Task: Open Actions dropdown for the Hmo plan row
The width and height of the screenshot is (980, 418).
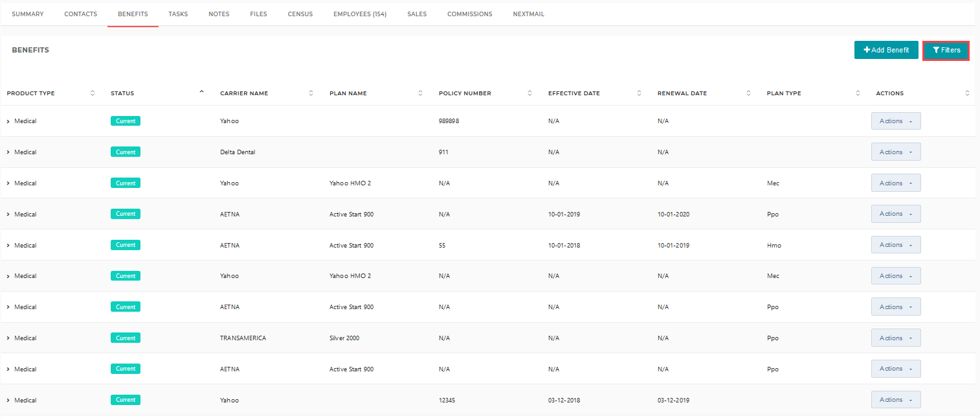Action: (x=896, y=245)
